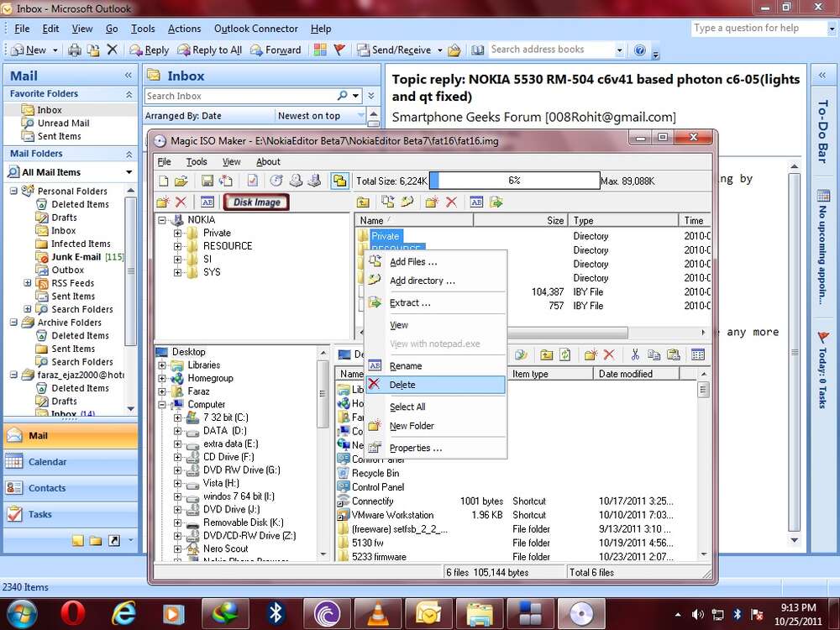840x630 pixels.
Task: Click the Open image file icon in Magic ISO
Action: click(181, 181)
